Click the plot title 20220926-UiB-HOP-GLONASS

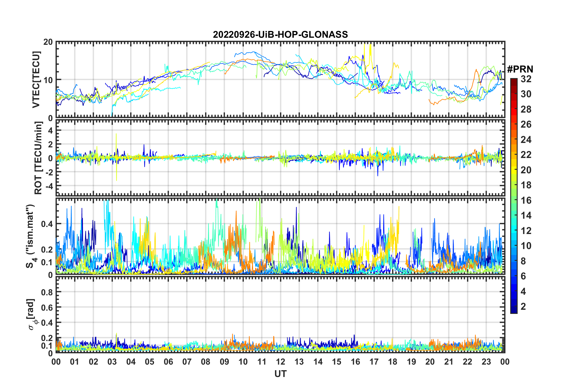[280, 34]
